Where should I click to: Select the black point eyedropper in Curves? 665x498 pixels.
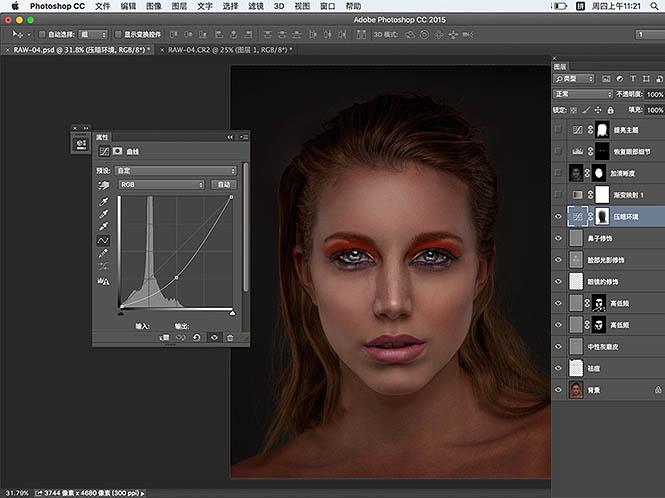103,201
